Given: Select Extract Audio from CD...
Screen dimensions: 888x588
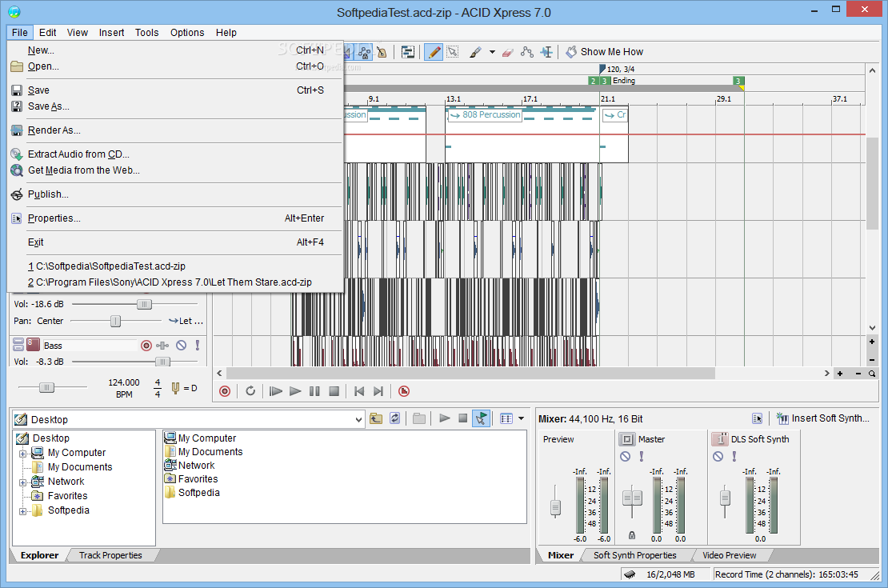Looking at the screenshot, I should point(175,154).
